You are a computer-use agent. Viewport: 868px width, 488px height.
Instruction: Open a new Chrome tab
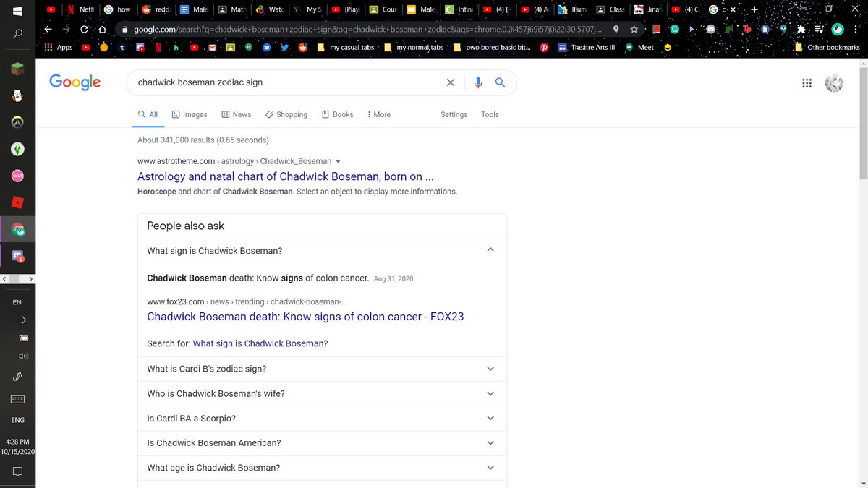click(x=754, y=9)
